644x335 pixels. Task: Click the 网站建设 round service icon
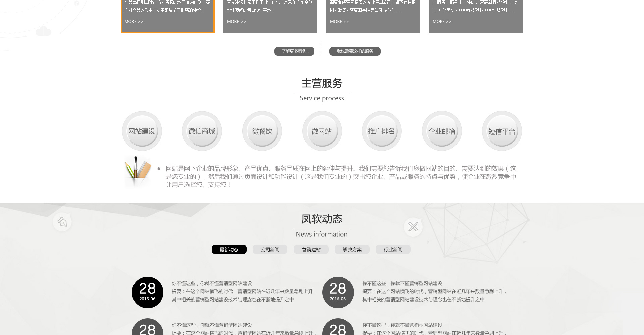coord(142,131)
